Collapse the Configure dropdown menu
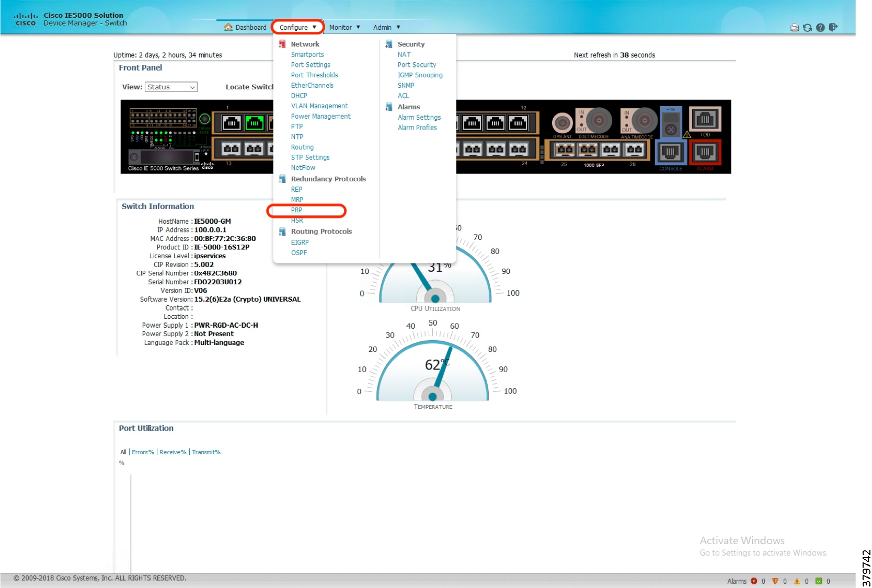Screen dimensions: 872x588 click(297, 27)
